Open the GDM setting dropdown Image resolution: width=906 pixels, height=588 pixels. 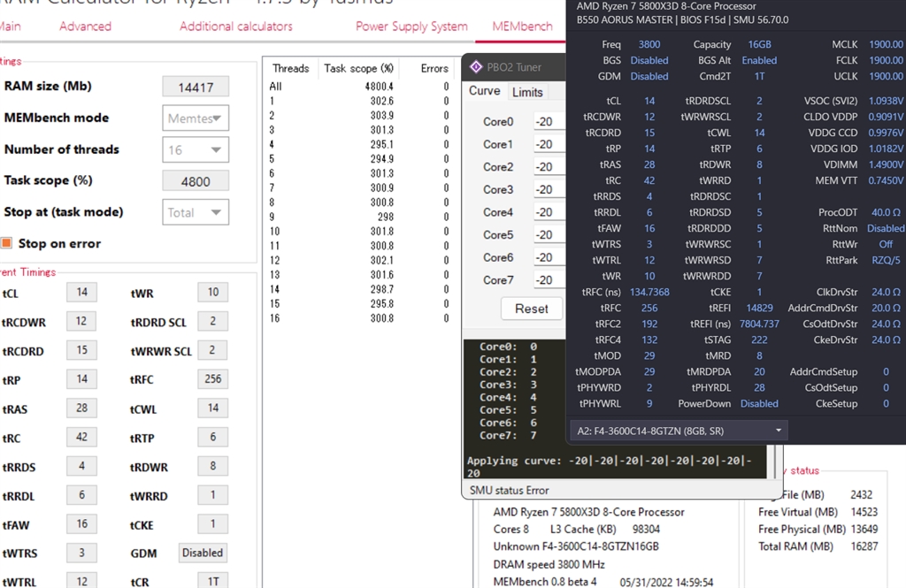tap(202, 552)
